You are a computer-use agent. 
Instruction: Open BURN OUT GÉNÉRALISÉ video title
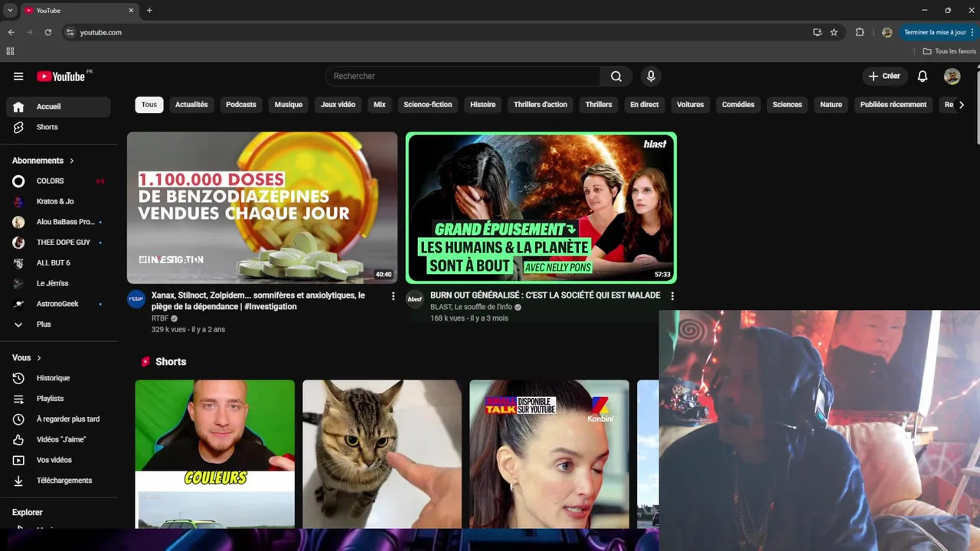(x=545, y=295)
